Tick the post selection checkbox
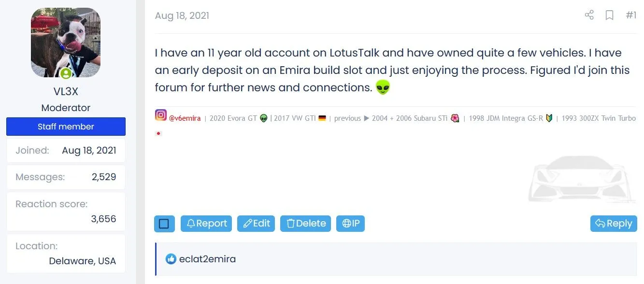 coord(164,224)
